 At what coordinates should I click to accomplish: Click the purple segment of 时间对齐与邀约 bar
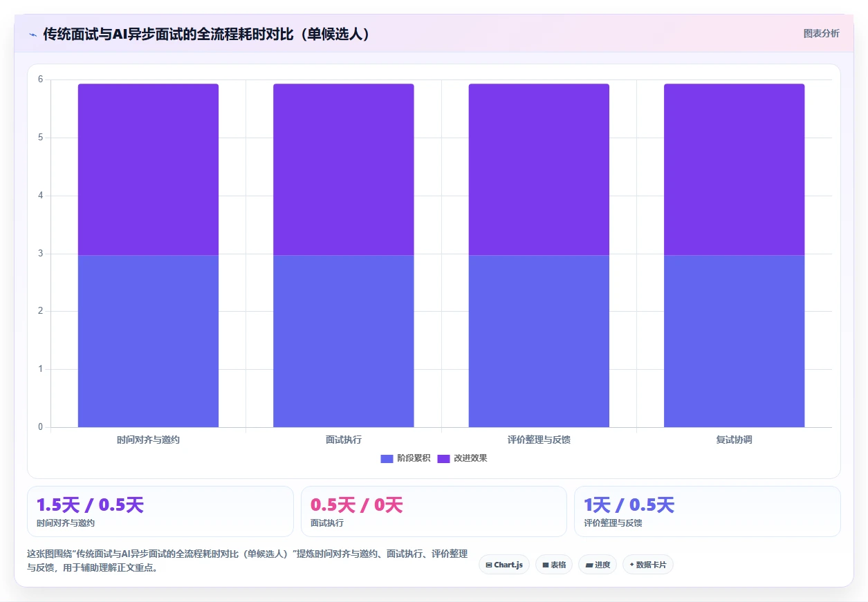point(148,169)
